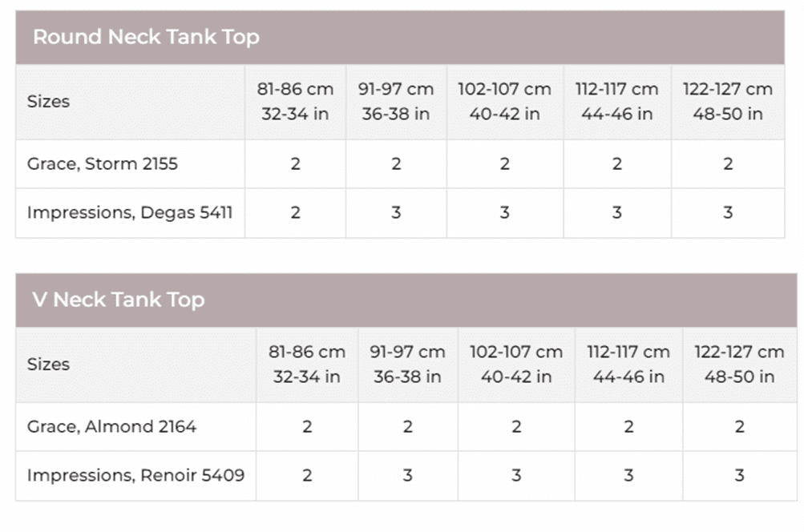Click 122-127 cm size header in Round Neck table
The image size is (804, 532).
(728, 102)
